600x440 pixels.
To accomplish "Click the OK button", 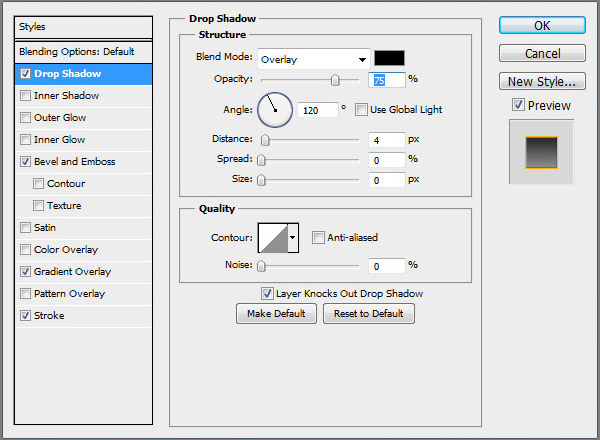I will pyautogui.click(x=542, y=25).
